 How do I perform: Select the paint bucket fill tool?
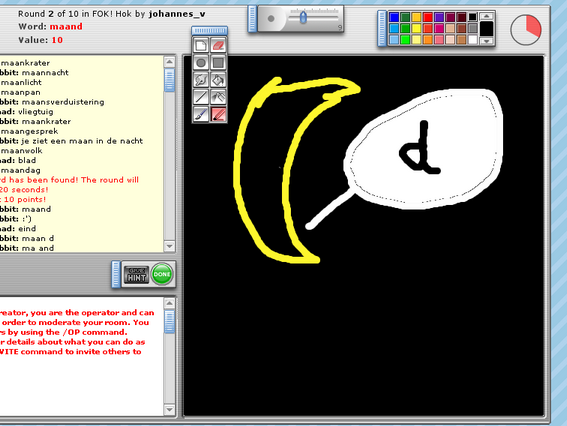click(x=218, y=80)
